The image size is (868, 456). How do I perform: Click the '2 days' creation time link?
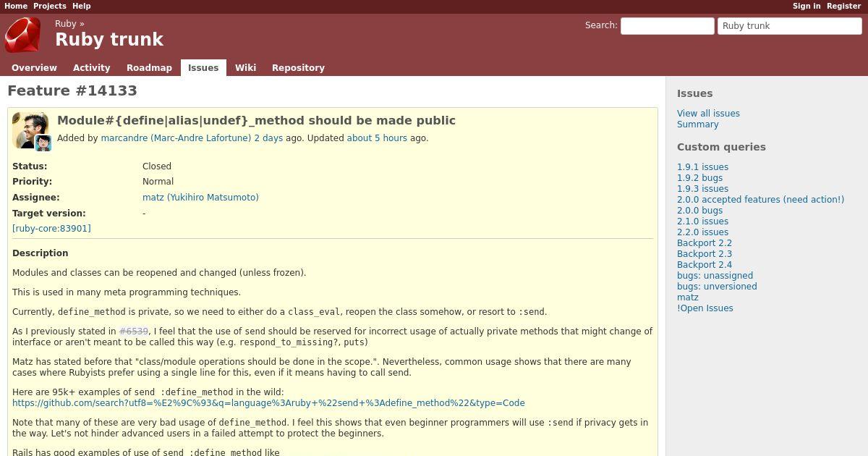[268, 138]
